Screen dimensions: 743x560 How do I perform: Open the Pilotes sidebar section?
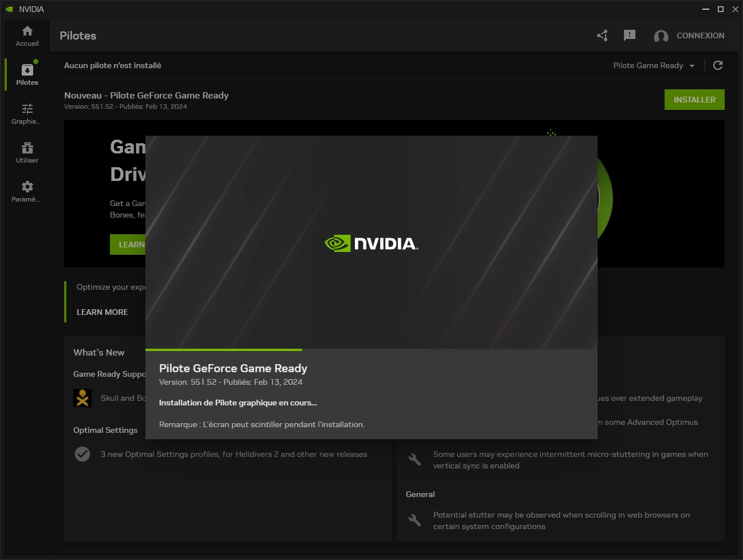[x=27, y=74]
